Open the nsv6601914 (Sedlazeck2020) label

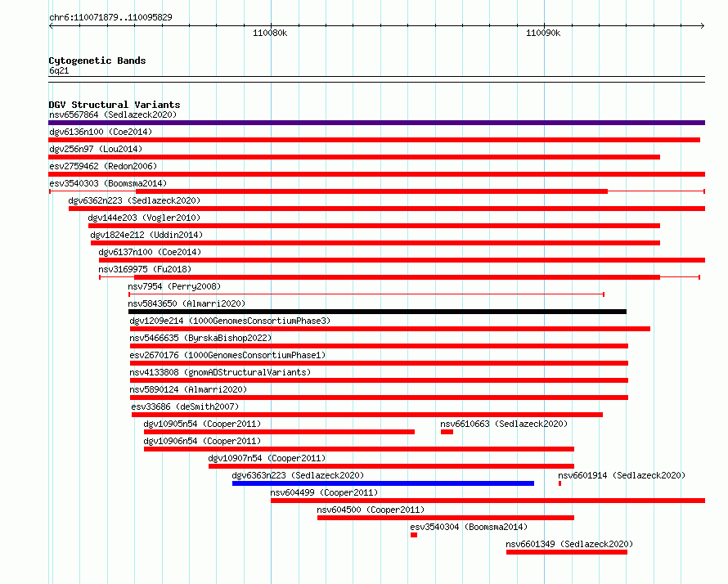(x=622, y=475)
